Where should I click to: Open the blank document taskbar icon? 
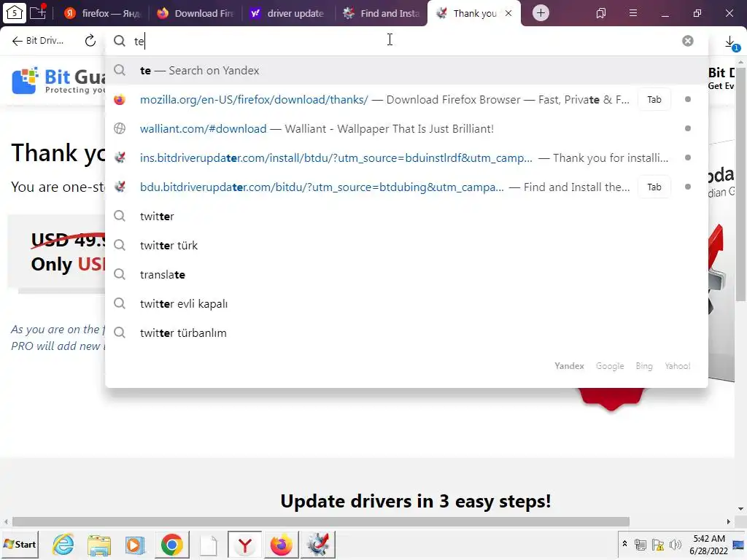coord(208,545)
